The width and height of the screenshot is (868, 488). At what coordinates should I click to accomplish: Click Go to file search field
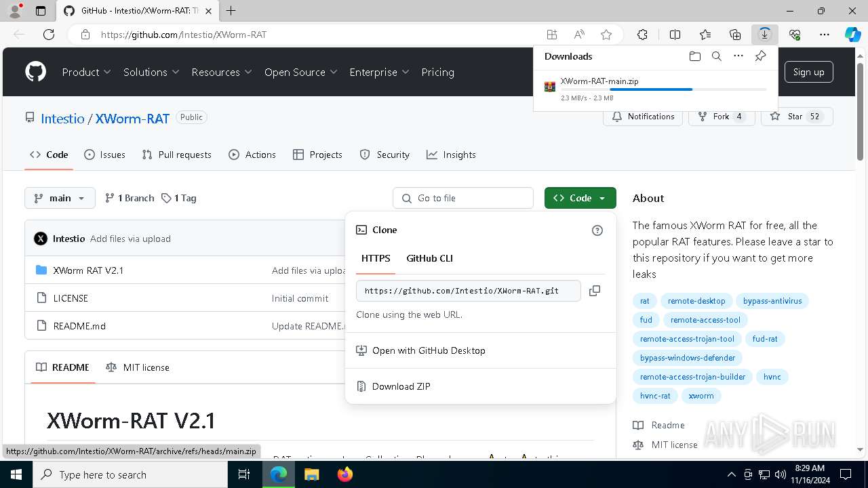click(x=463, y=198)
